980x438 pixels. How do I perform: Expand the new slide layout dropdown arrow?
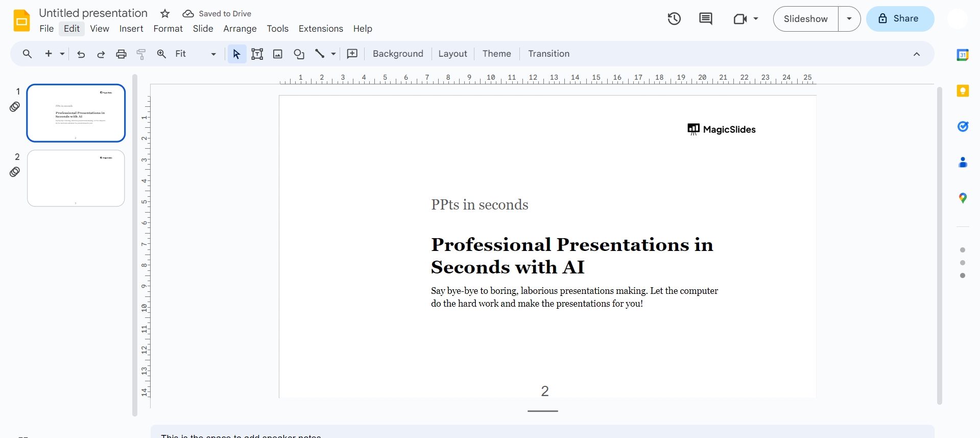coord(62,54)
